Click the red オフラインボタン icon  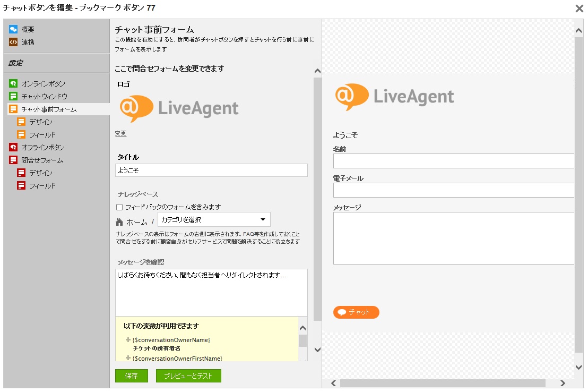click(13, 147)
